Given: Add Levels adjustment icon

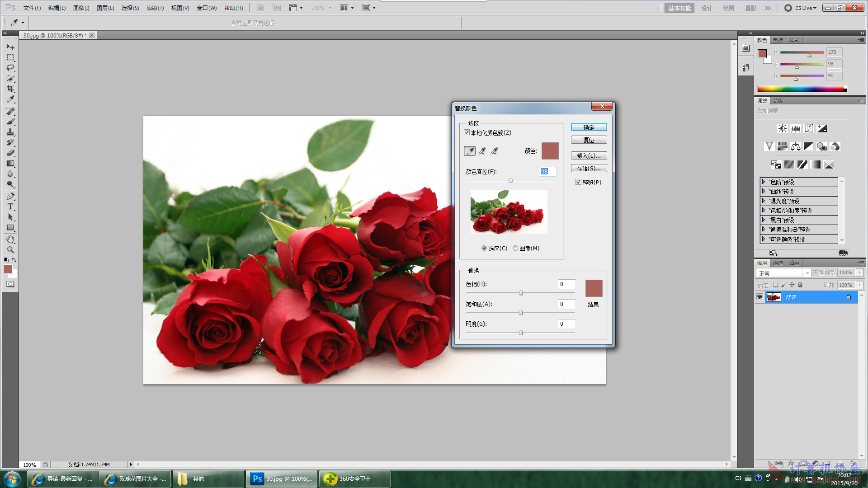Looking at the screenshot, I should tap(796, 128).
